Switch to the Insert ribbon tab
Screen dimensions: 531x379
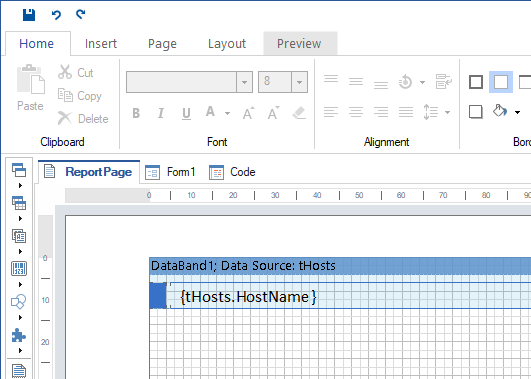[101, 43]
